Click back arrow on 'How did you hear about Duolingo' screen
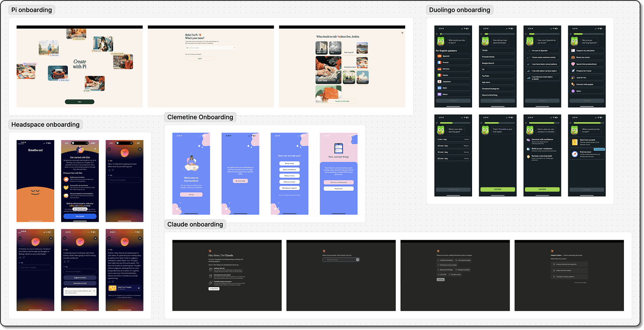The image size is (644, 330). coord(482,34)
